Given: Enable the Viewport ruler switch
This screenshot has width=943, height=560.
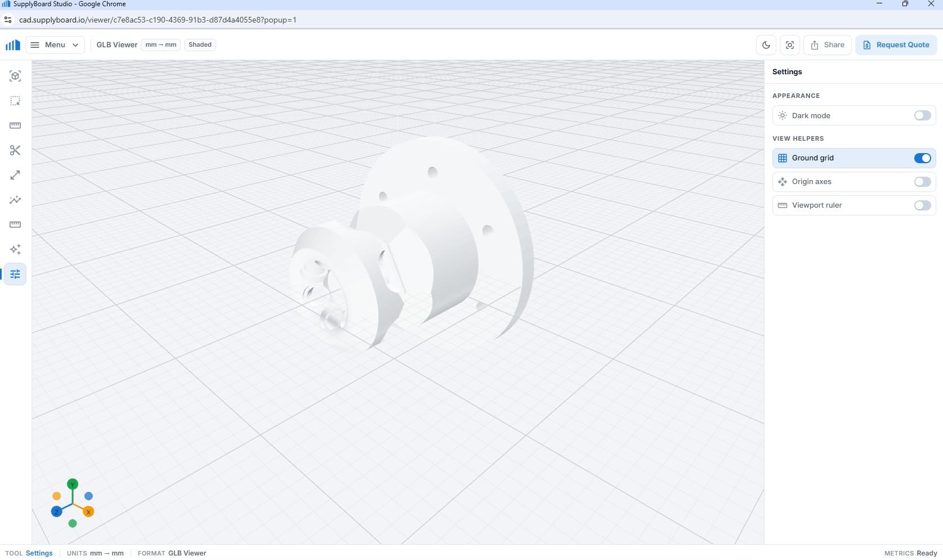Looking at the screenshot, I should point(922,205).
